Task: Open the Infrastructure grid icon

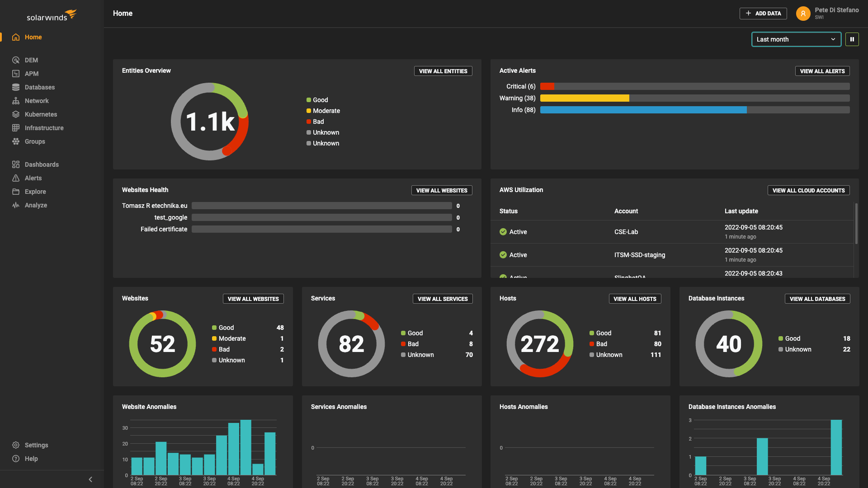Action: [x=16, y=128]
